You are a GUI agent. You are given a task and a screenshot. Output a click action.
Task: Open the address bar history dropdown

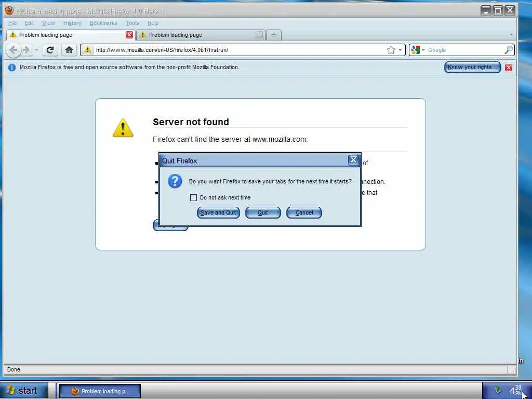401,50
